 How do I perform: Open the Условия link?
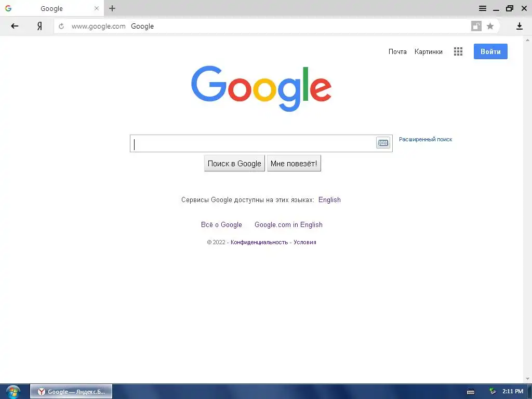pos(304,242)
